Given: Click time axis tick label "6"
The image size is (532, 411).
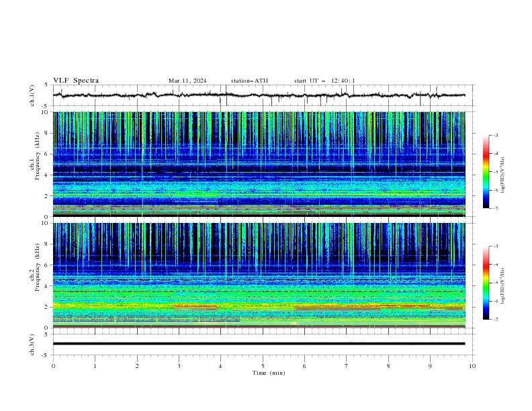Looking at the screenshot, I should [304, 366].
